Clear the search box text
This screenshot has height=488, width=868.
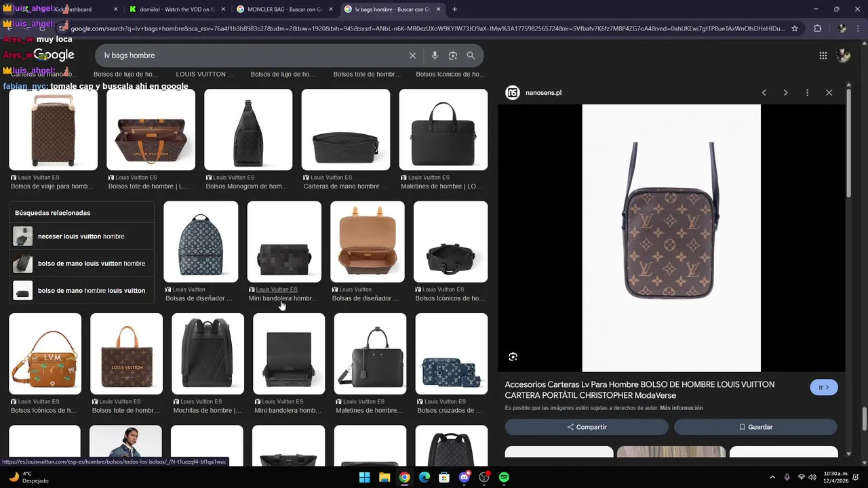412,56
